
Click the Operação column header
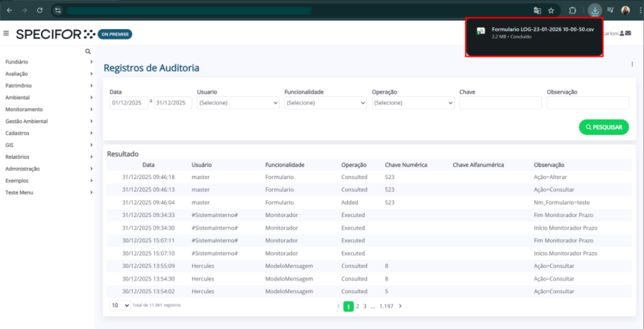[x=353, y=164]
